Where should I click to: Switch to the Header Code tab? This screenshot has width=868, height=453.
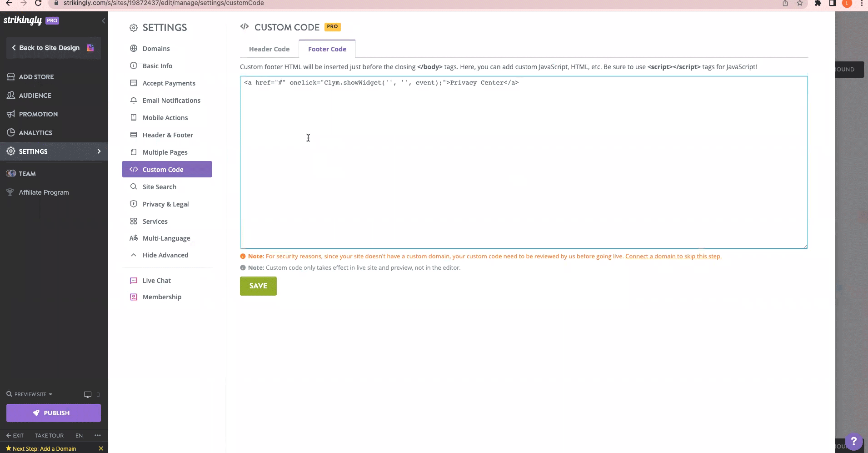(269, 49)
